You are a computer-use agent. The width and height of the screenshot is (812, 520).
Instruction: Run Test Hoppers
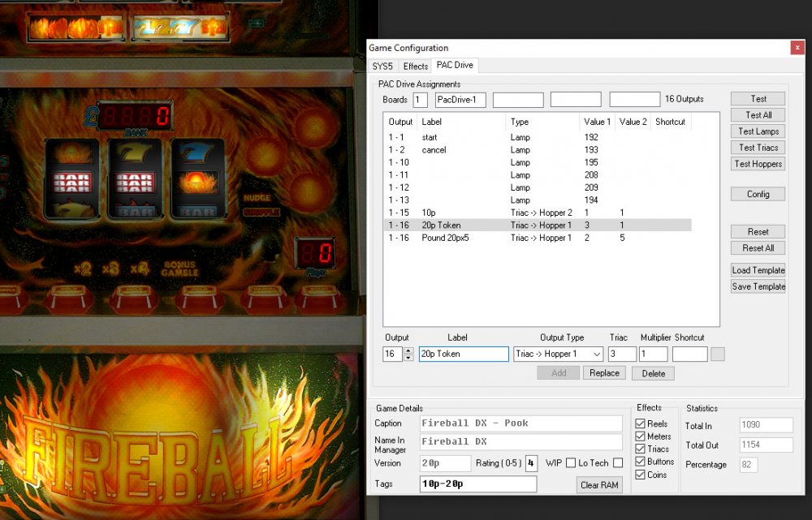[x=758, y=164]
